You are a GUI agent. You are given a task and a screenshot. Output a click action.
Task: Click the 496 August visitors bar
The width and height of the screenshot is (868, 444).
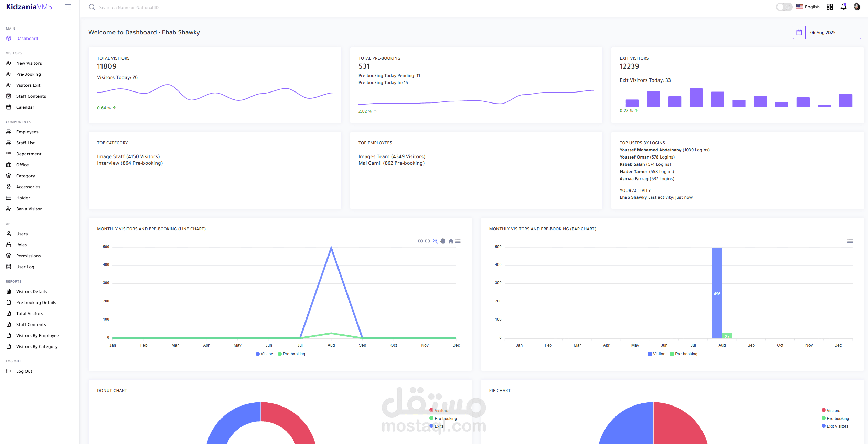click(x=717, y=293)
